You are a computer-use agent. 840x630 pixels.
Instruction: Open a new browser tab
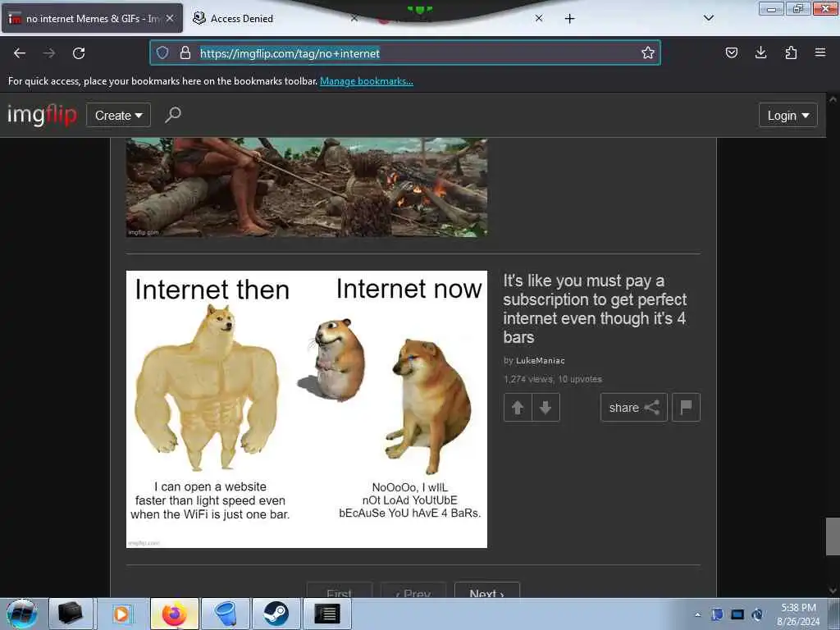coord(569,19)
